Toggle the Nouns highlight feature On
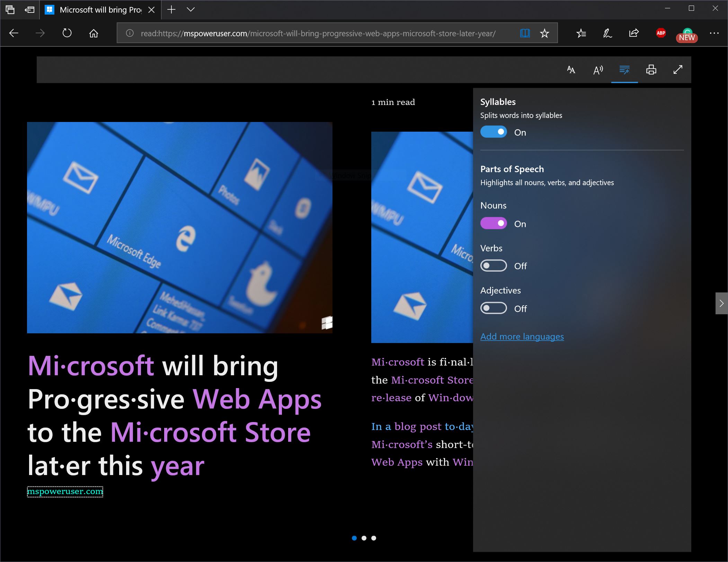728x562 pixels. coord(494,223)
